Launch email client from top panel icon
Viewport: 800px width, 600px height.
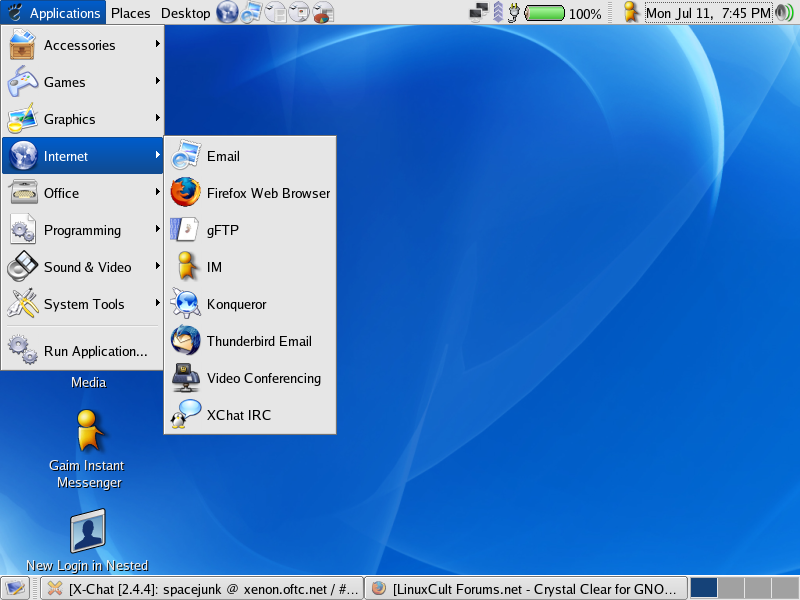pyautogui.click(x=252, y=12)
